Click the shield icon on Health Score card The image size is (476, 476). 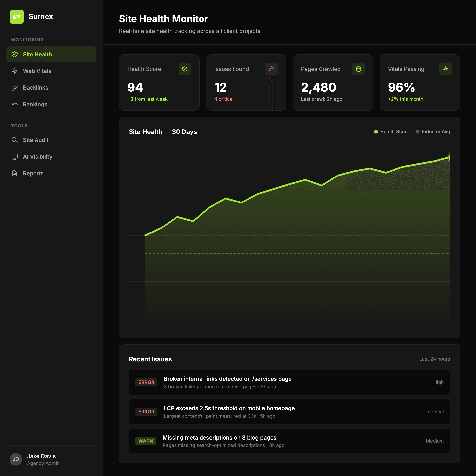tap(185, 69)
